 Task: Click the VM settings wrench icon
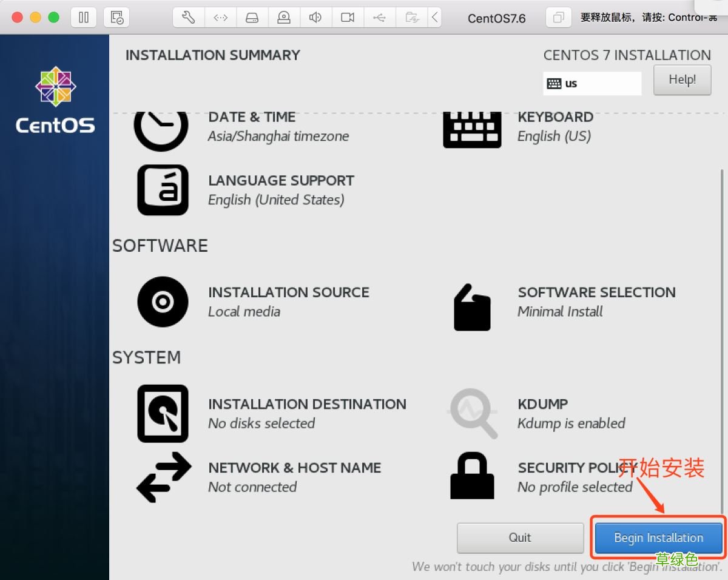click(x=188, y=17)
